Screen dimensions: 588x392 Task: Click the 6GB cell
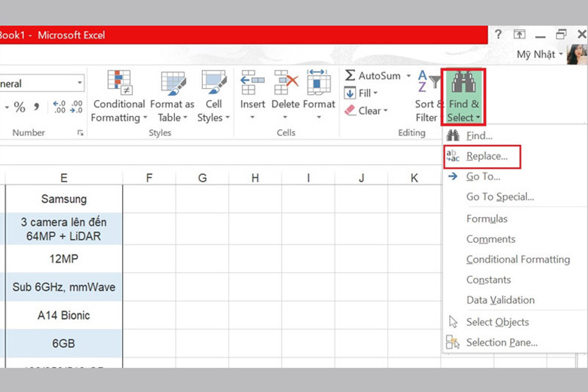[x=64, y=343]
